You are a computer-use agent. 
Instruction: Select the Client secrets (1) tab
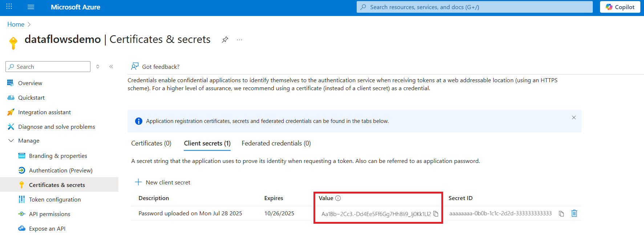pyautogui.click(x=207, y=143)
